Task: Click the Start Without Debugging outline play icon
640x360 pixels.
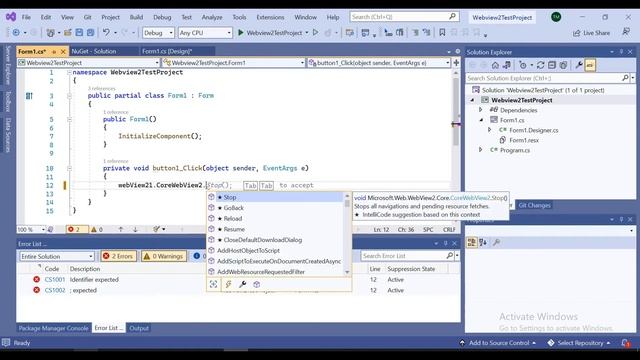Action: (x=316, y=33)
